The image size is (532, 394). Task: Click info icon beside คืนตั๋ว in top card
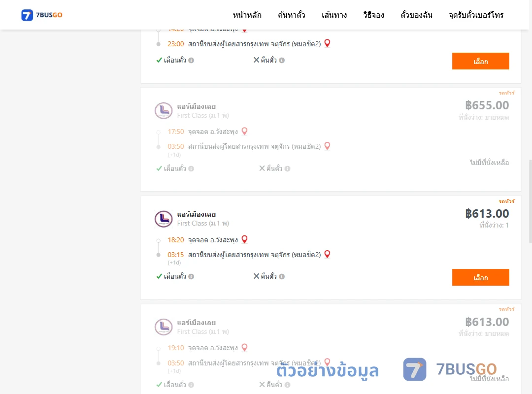click(282, 61)
